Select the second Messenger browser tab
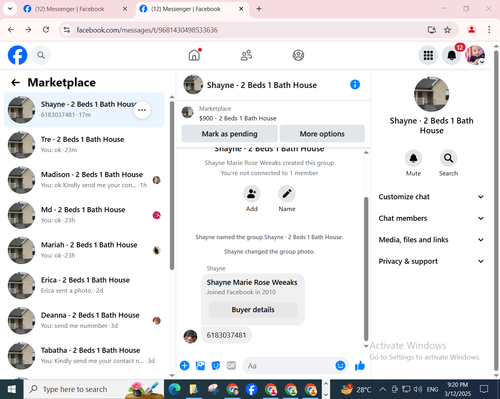The height and width of the screenshot is (399, 500). [x=192, y=9]
